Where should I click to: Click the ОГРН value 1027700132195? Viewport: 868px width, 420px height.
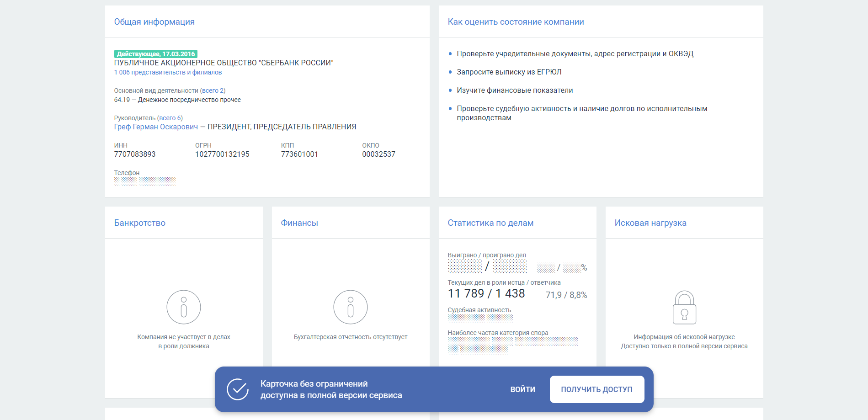tap(222, 154)
